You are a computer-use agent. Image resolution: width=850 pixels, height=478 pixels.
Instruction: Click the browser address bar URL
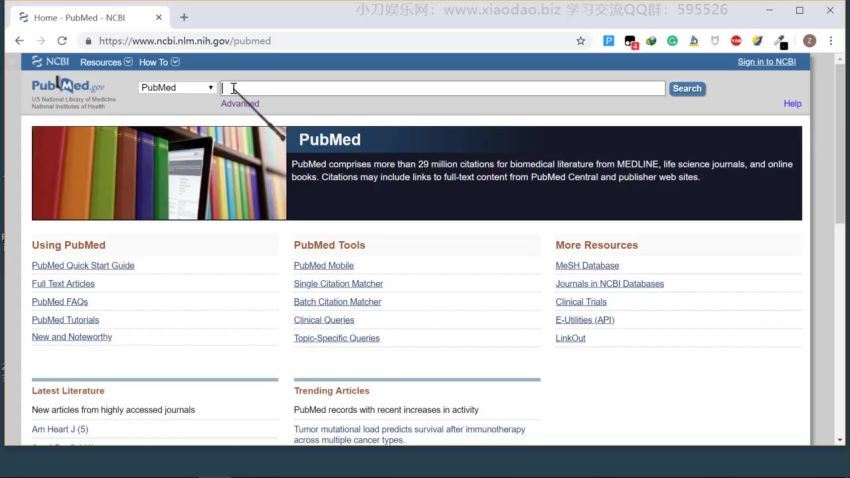pyautogui.click(x=185, y=41)
